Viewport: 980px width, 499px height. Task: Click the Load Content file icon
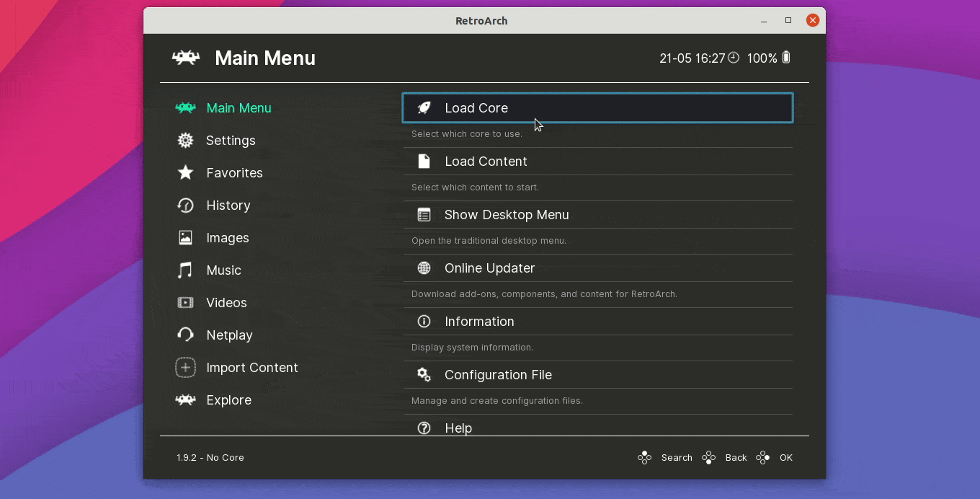click(x=424, y=161)
